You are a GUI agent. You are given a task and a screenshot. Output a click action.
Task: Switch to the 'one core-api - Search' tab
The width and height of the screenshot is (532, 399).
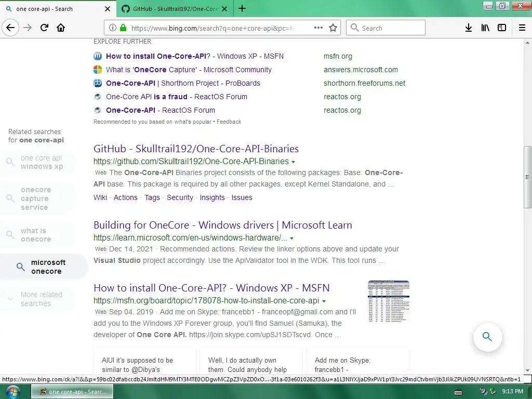[58, 9]
